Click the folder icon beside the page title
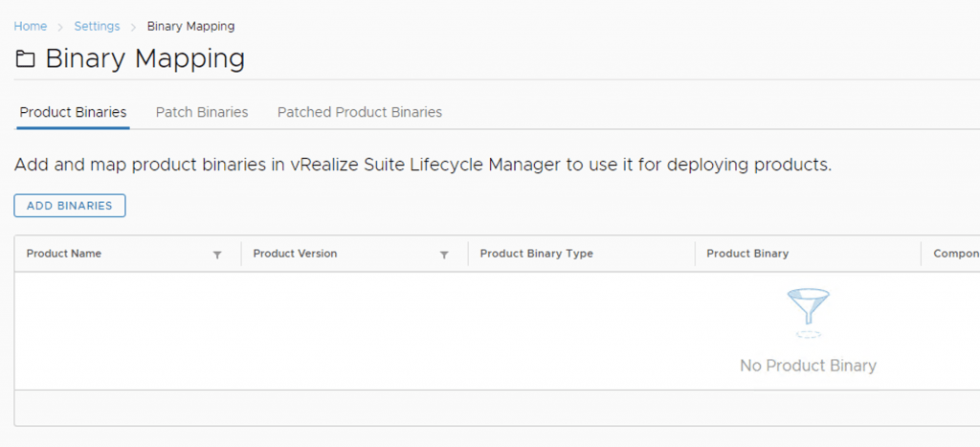 coord(26,60)
